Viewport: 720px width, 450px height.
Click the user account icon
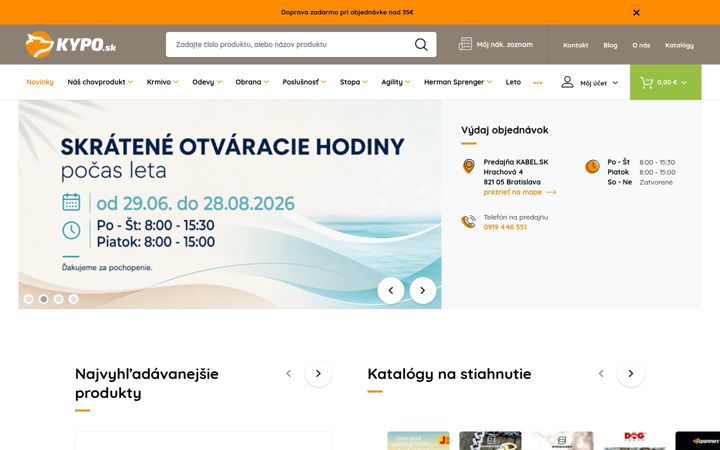coord(568,82)
